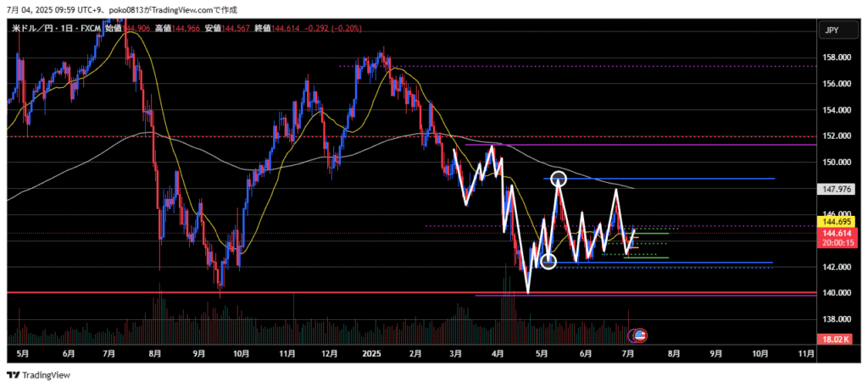868x387 pixels.
Task: Click the 158.000 price axis label
Action: pos(834,58)
